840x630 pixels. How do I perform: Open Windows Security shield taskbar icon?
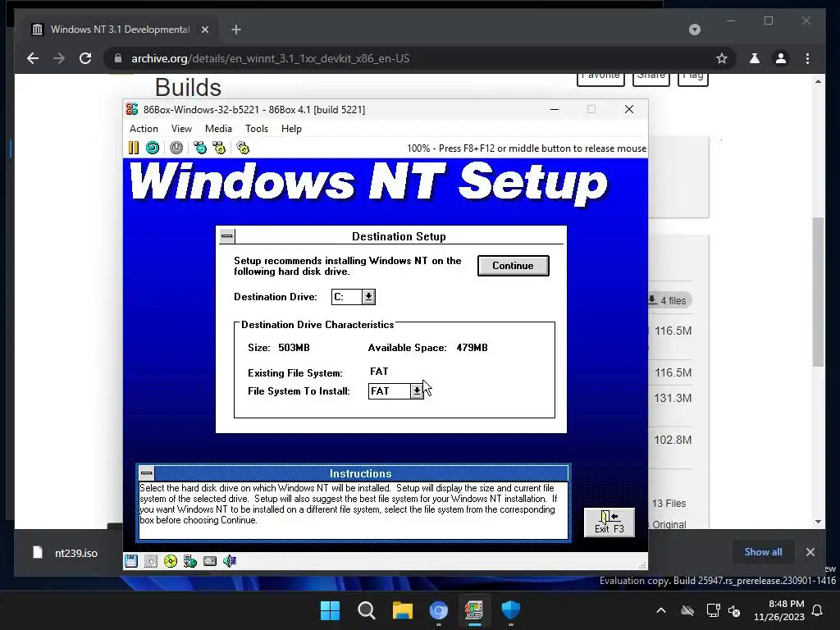click(510, 610)
